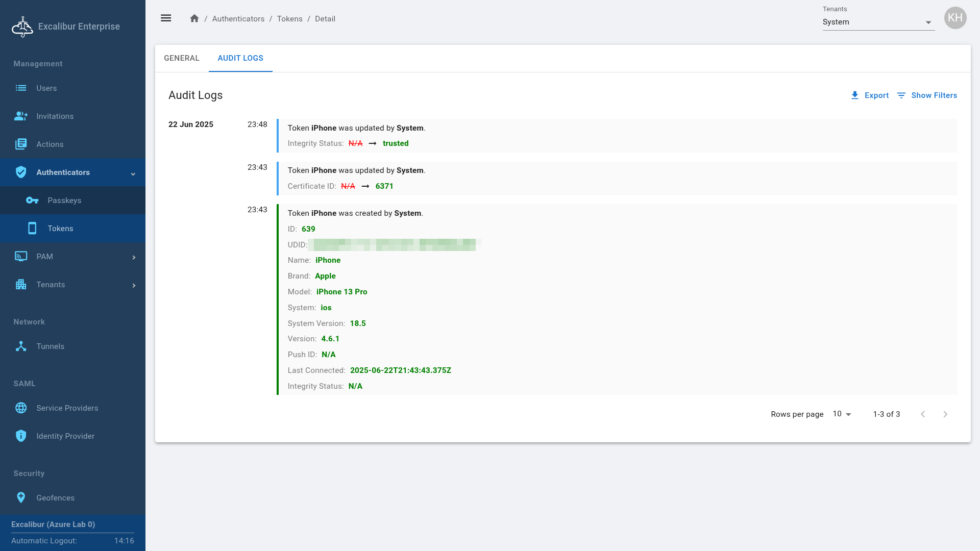The width and height of the screenshot is (980, 551).
Task: Show Filters for audit logs
Action: click(927, 95)
